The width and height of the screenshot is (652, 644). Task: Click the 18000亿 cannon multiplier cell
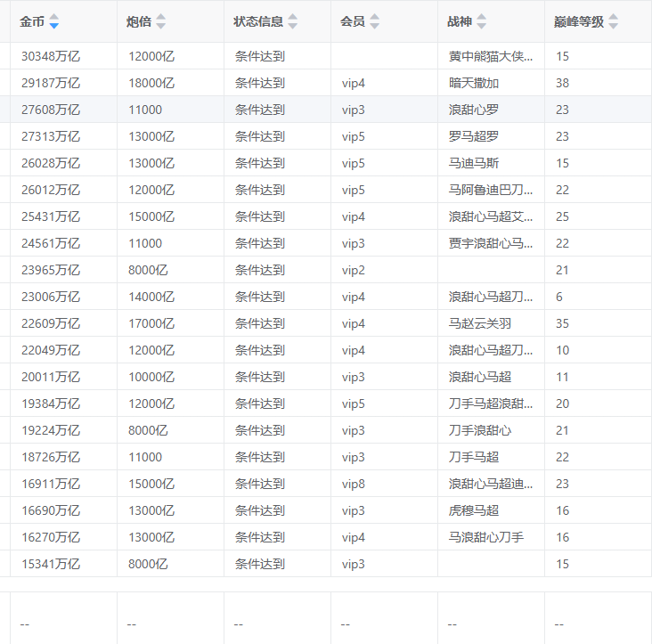coord(151,83)
